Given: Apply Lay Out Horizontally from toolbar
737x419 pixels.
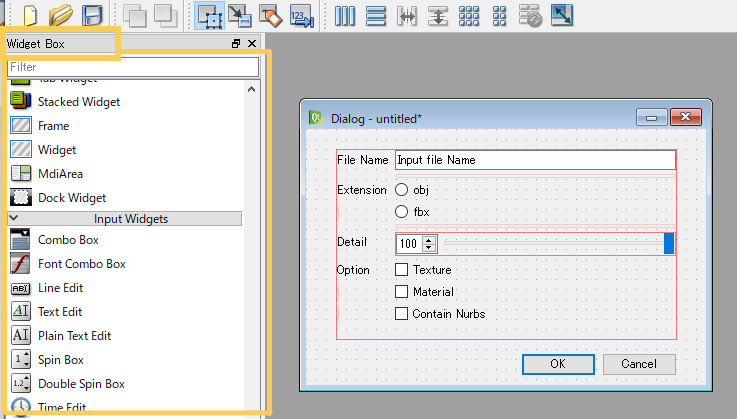Looking at the screenshot, I should pos(345,16).
